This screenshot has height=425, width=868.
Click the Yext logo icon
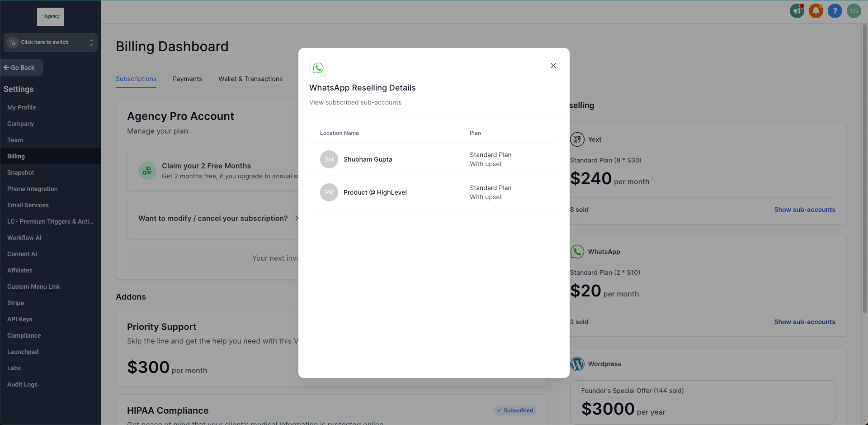[x=577, y=139]
